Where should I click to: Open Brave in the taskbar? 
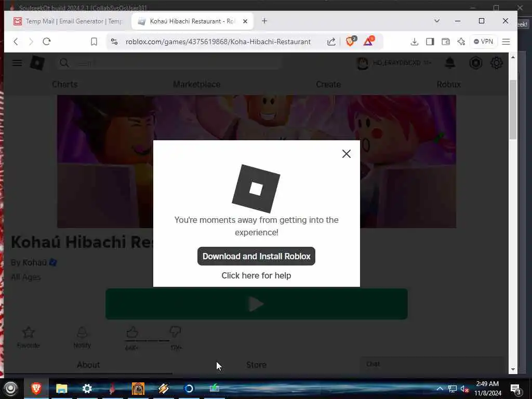[x=36, y=389]
